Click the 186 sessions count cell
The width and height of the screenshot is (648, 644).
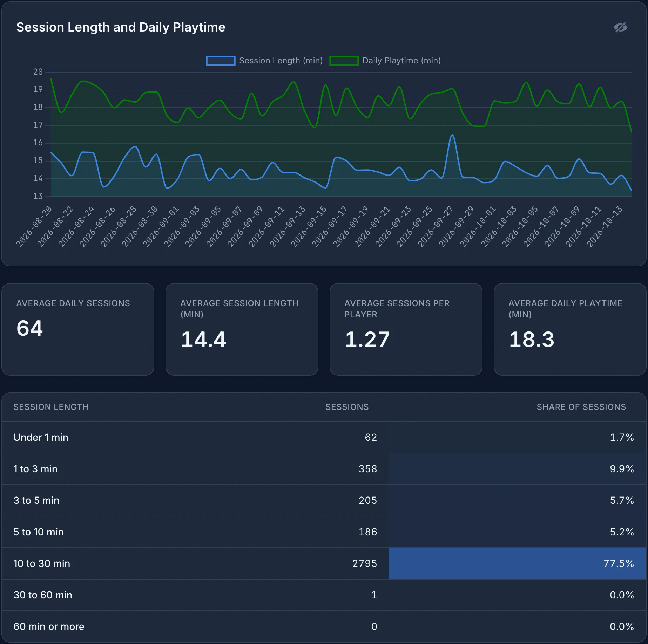tap(368, 532)
